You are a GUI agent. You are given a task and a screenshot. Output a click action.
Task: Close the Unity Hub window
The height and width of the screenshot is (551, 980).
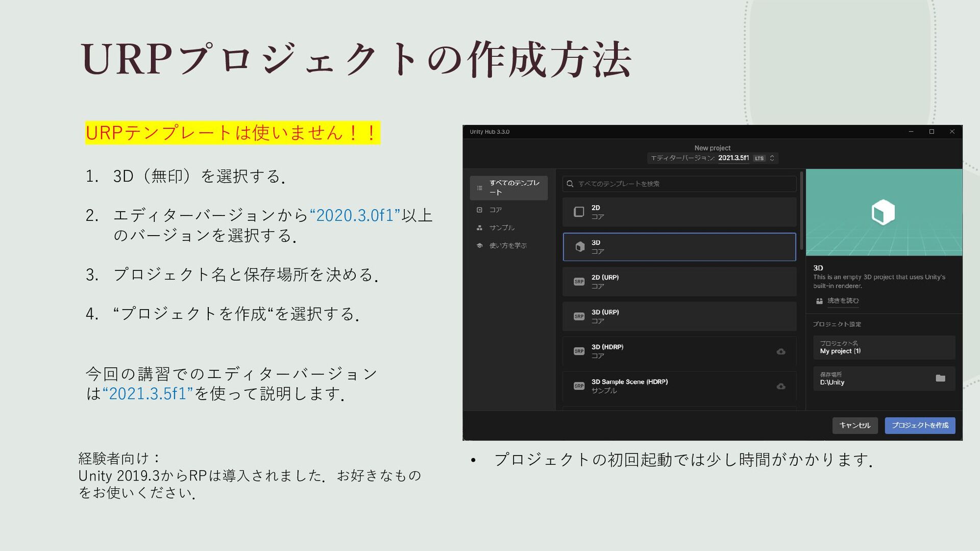point(952,132)
